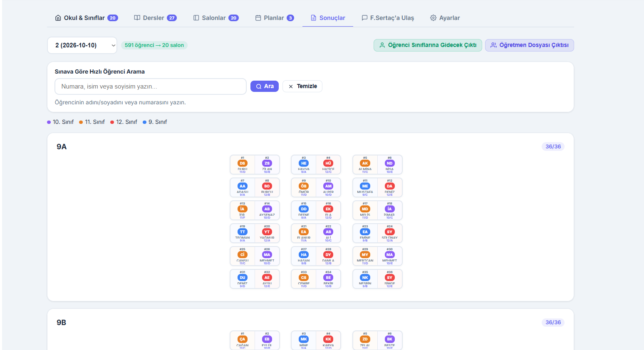Click the calendar icon beside Planlar

[258, 18]
